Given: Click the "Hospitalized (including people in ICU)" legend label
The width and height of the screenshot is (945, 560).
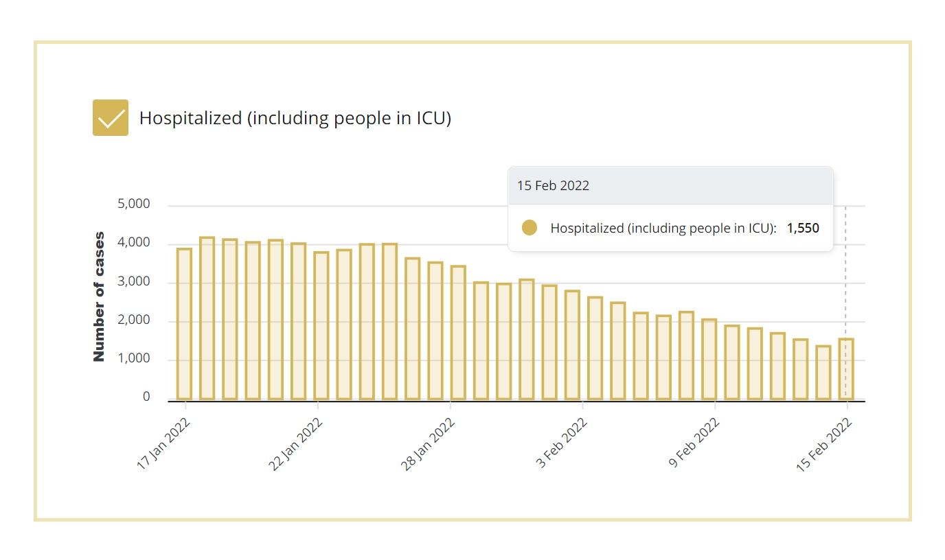Looking at the screenshot, I should point(295,118).
